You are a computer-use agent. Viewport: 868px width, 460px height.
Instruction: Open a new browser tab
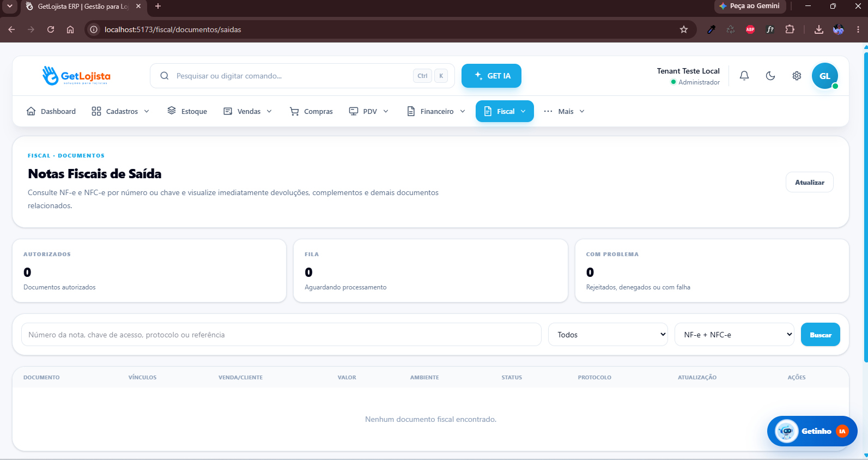point(158,6)
